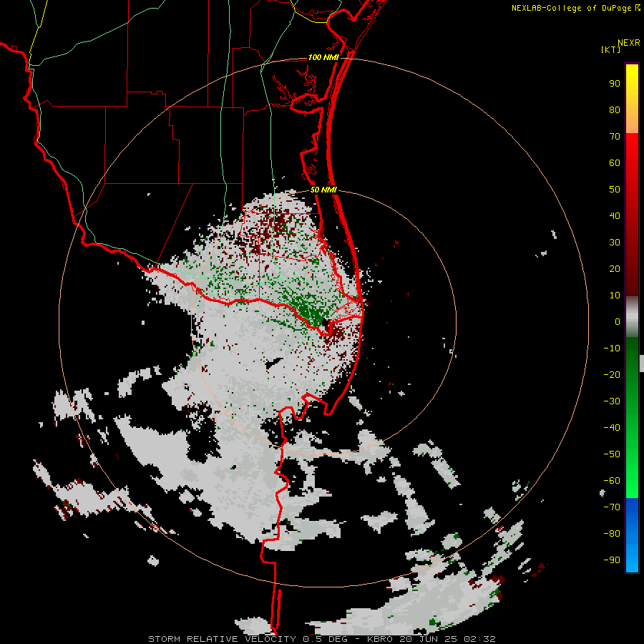Click the NEXR label above the scale

629,43
